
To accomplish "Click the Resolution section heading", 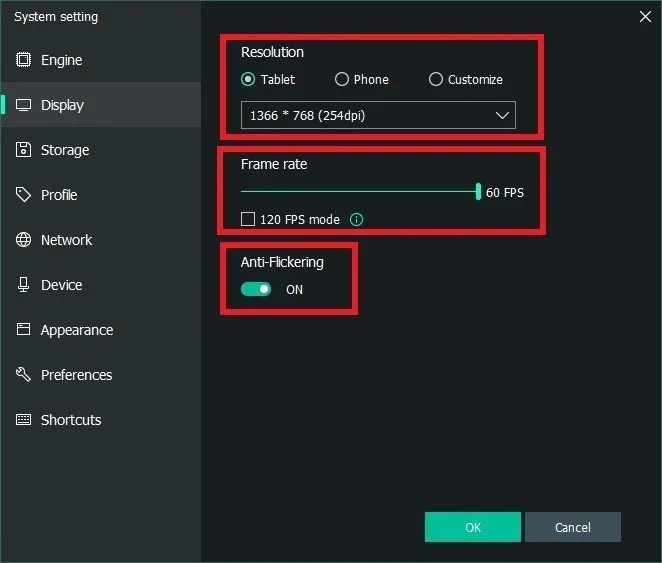I will (x=272, y=52).
